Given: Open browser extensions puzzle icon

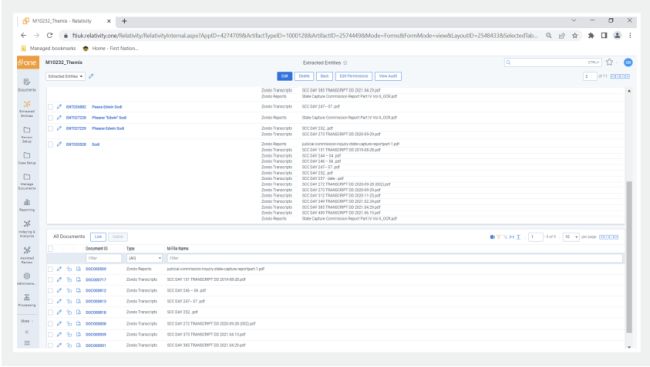Looking at the screenshot, I should click(591, 36).
